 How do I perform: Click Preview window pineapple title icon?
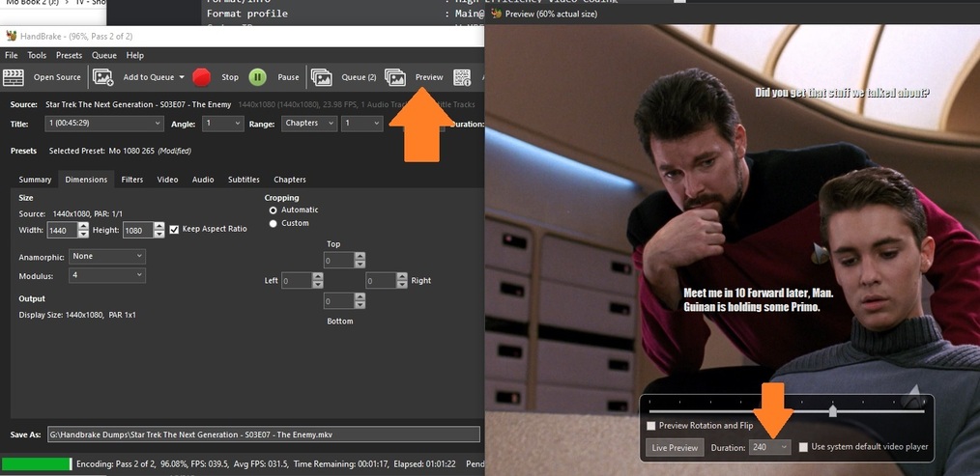click(496, 14)
